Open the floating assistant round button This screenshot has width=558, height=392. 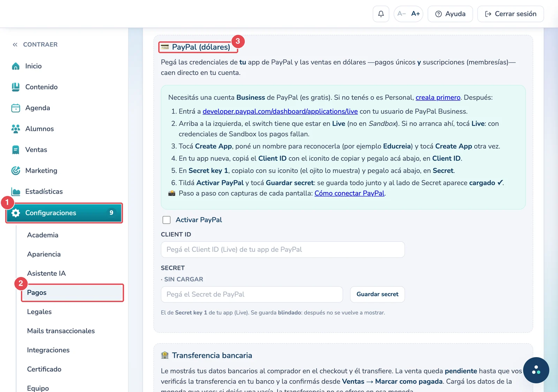[x=536, y=370]
